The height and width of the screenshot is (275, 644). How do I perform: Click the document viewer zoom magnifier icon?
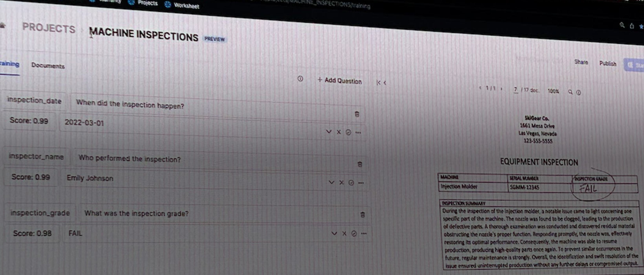570,92
